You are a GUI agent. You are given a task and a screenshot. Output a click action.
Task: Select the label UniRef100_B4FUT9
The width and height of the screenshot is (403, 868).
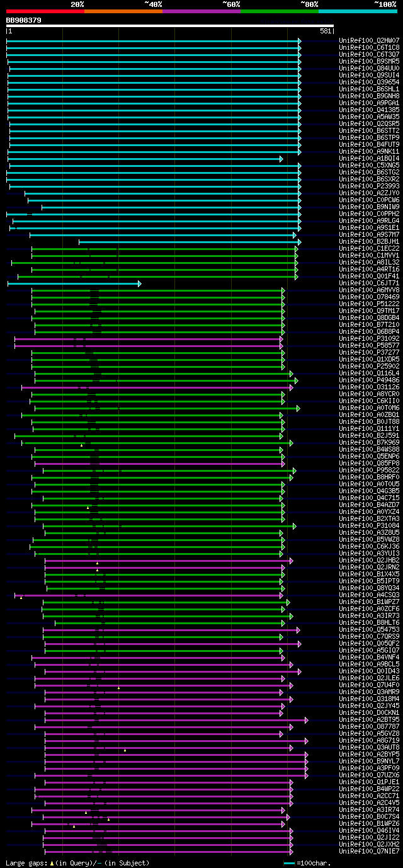click(x=369, y=145)
